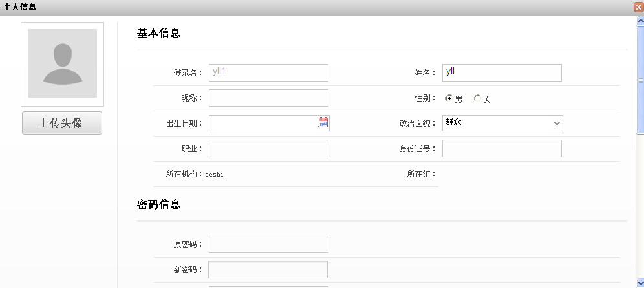Open the birth date calendar picker icon
Image resolution: width=644 pixels, height=288 pixels.
(x=323, y=123)
